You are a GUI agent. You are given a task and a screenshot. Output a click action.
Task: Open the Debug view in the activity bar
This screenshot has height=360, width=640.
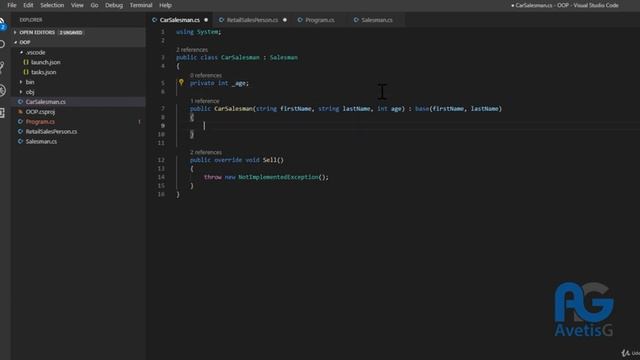(2, 90)
